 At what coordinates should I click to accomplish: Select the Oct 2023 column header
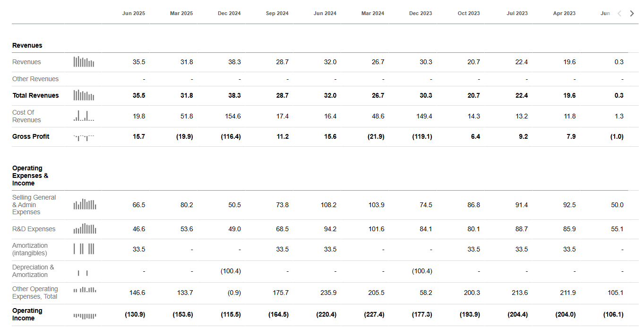coord(469,13)
